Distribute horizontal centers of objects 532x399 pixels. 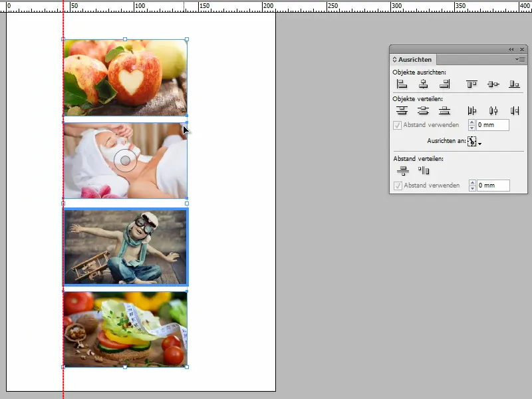pos(493,110)
